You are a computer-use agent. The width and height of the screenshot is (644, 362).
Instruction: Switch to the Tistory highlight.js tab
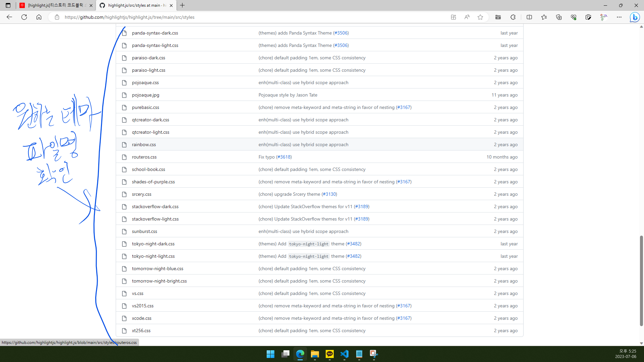click(56, 5)
